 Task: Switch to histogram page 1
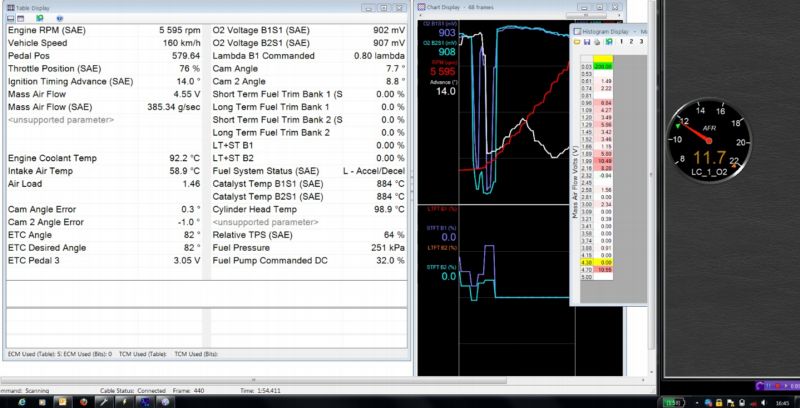coord(622,41)
